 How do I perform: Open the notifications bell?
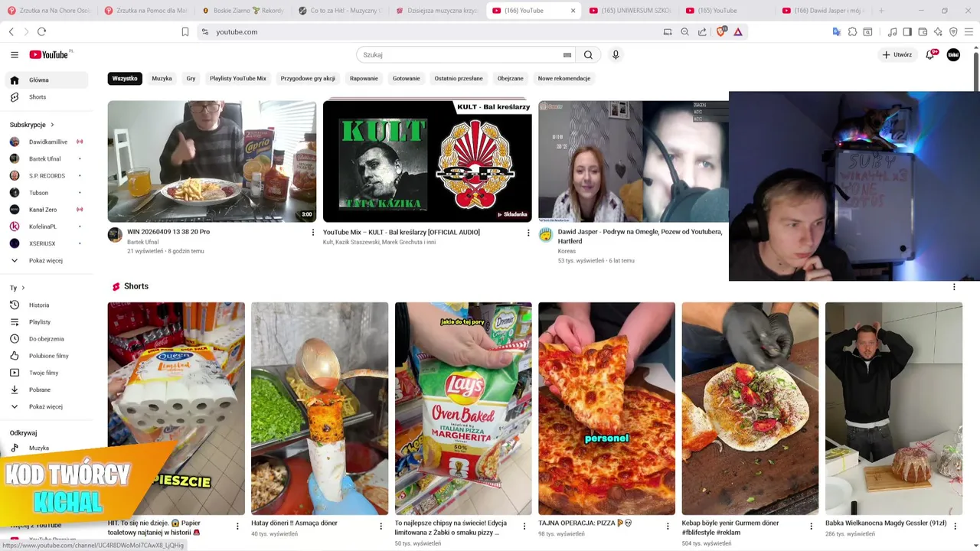tap(930, 54)
